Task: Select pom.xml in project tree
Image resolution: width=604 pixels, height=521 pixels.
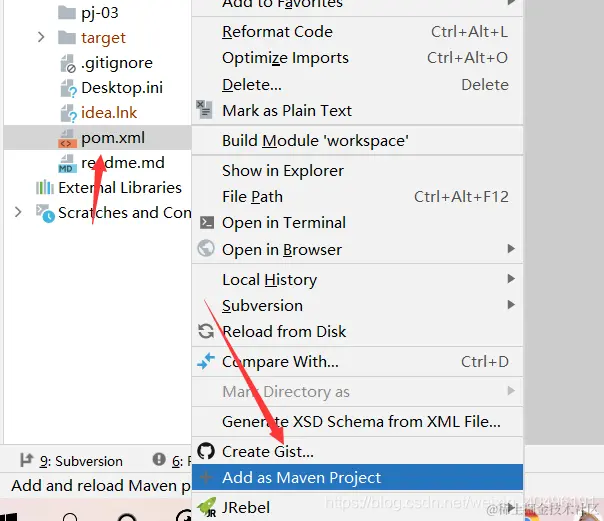Action: point(113,138)
